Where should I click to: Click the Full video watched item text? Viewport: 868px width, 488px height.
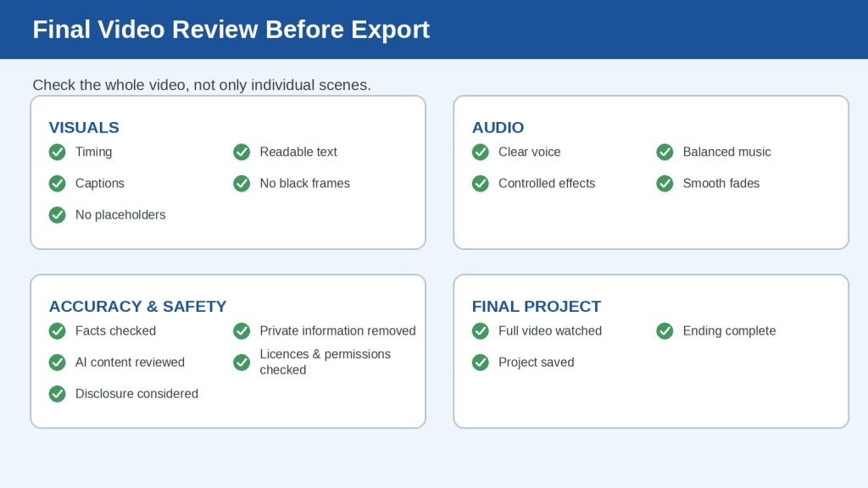(549, 331)
